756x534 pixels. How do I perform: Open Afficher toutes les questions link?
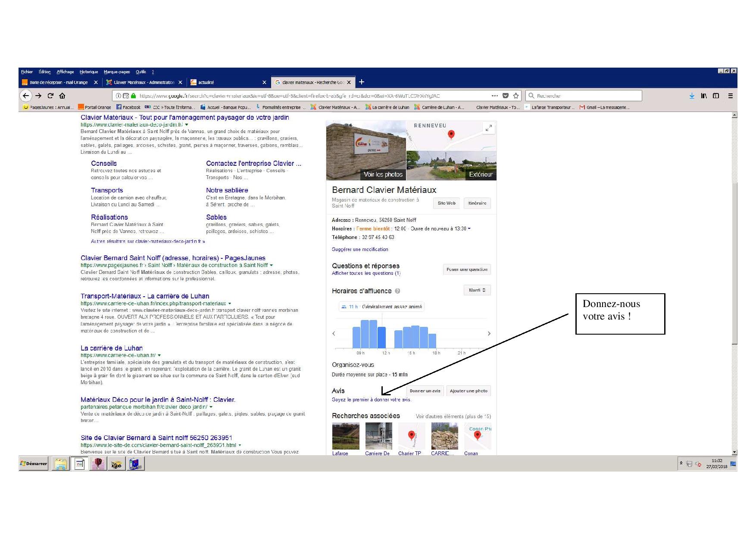click(x=366, y=273)
